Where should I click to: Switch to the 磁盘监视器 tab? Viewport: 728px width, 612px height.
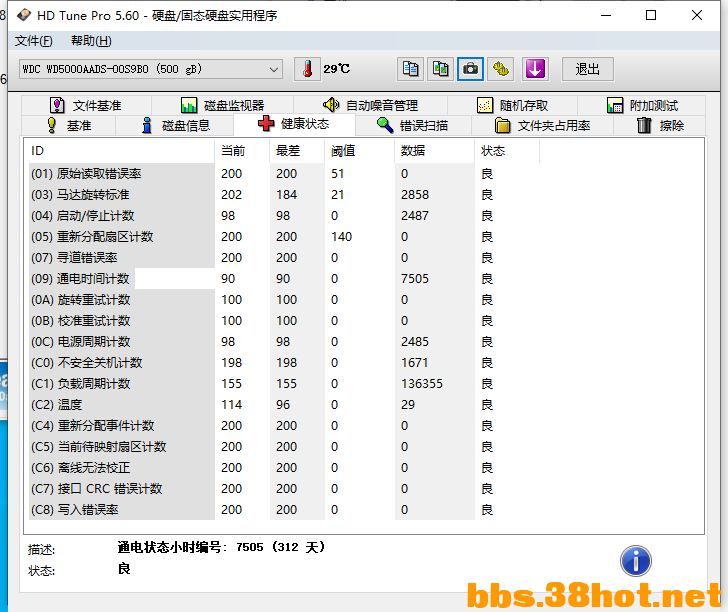pyautogui.click(x=222, y=105)
